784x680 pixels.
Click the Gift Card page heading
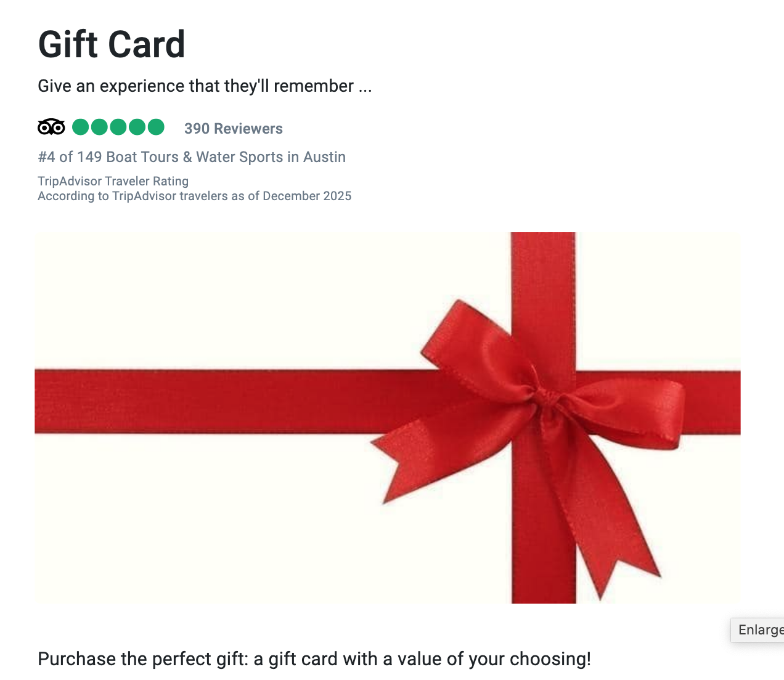pyautogui.click(x=112, y=44)
